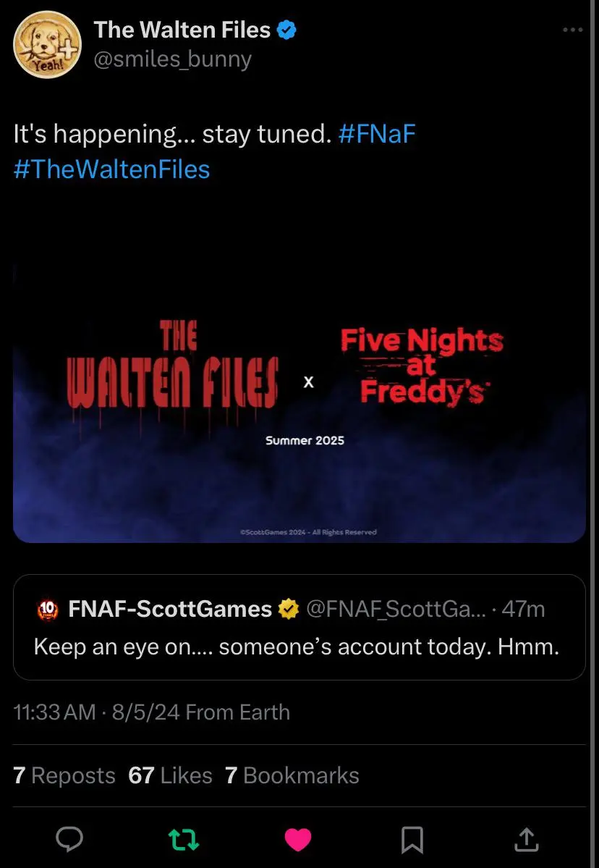View the 67 Likes list
Viewport: 599px width, 868px height.
(170, 775)
